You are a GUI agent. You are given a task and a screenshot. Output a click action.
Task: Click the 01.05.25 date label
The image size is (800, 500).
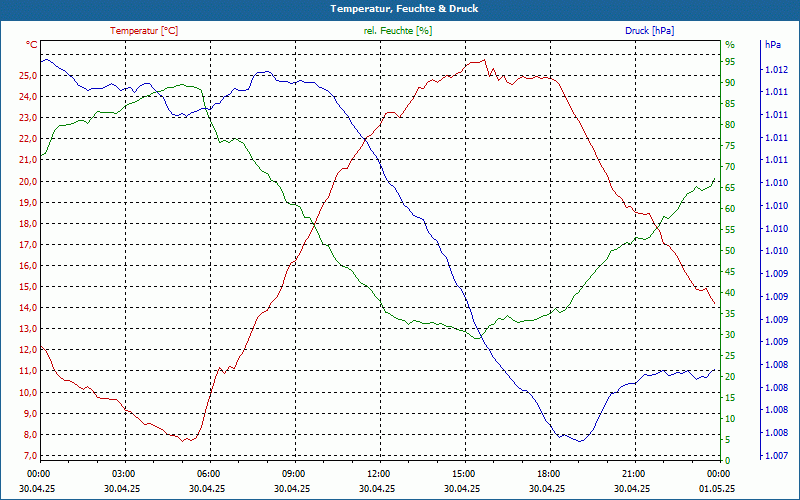pyautogui.click(x=717, y=489)
